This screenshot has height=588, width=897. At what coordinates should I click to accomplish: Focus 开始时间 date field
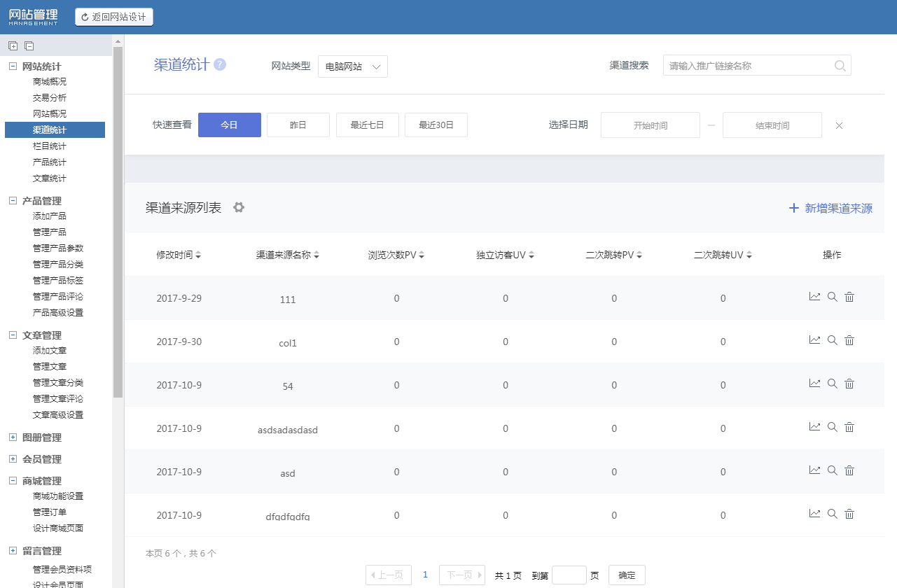click(651, 125)
